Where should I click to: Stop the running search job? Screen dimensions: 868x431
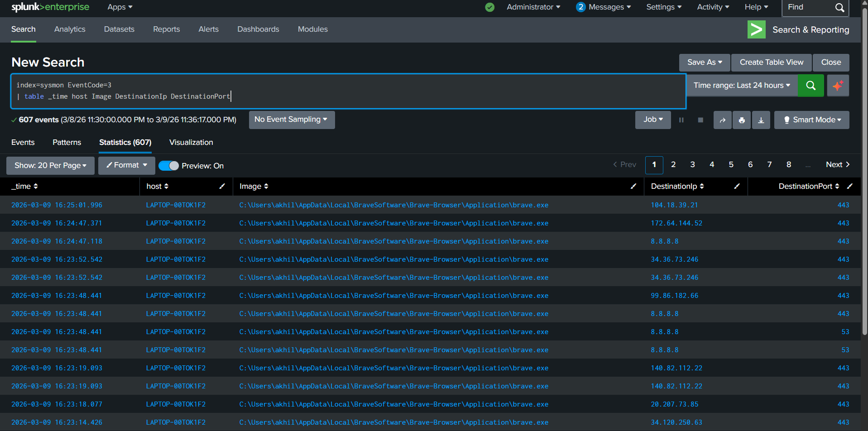(x=700, y=120)
